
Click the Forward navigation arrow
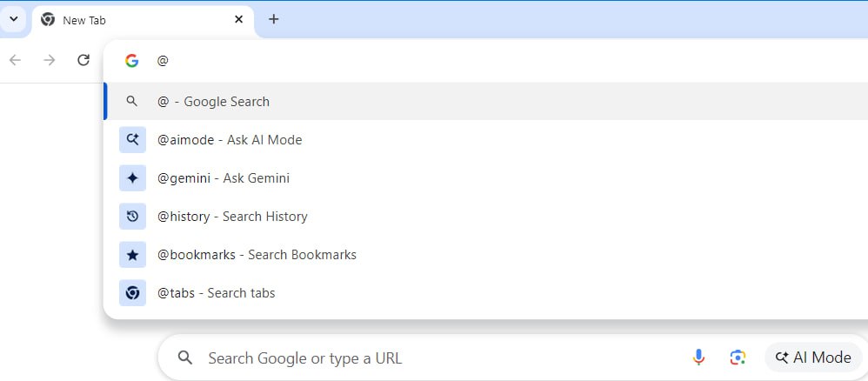[50, 60]
